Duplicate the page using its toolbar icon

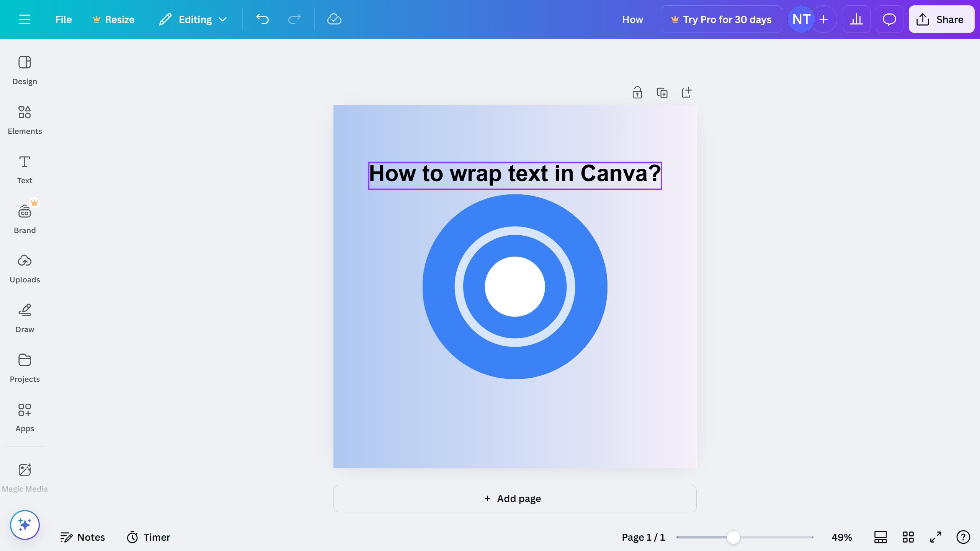(x=662, y=92)
